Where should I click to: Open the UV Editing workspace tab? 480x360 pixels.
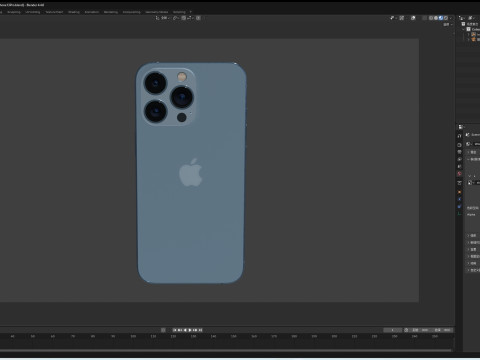point(32,12)
